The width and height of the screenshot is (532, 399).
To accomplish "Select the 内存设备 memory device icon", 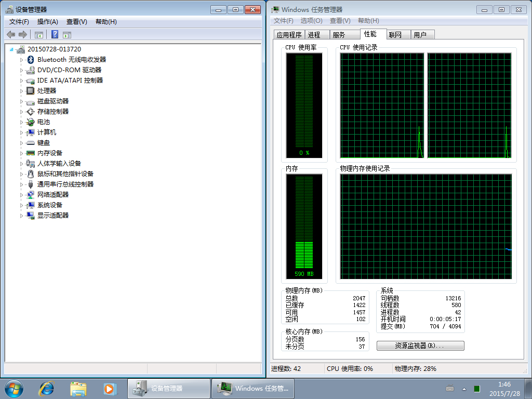I will coord(31,153).
